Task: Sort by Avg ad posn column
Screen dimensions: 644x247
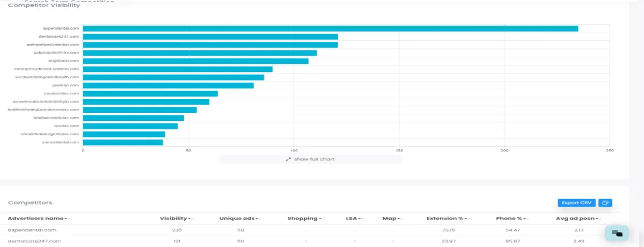Action: pyautogui.click(x=577, y=219)
